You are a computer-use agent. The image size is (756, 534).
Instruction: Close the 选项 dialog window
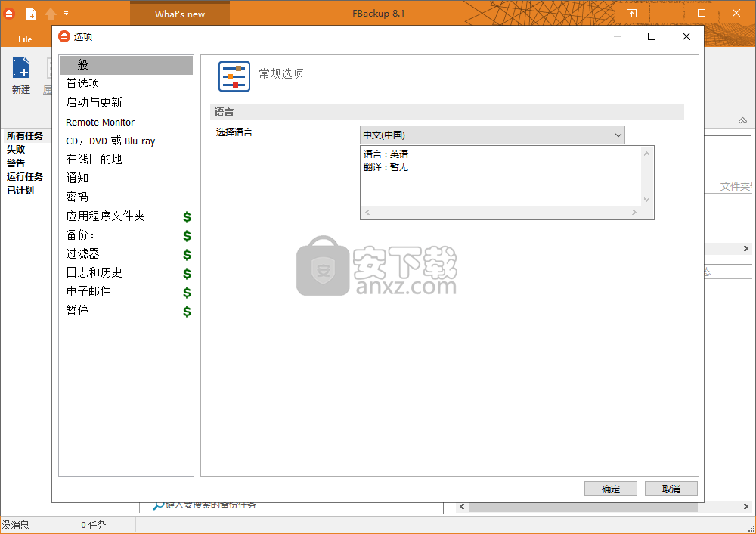(686, 36)
